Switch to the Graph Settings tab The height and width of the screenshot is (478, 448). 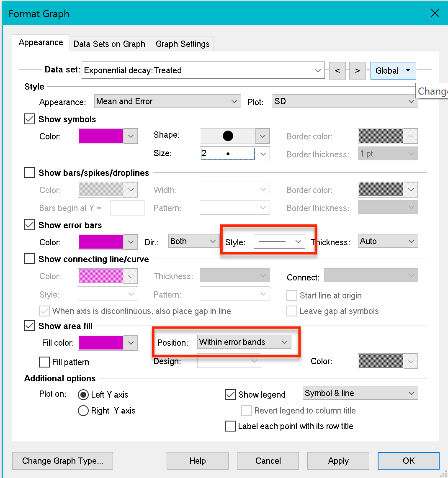(183, 44)
